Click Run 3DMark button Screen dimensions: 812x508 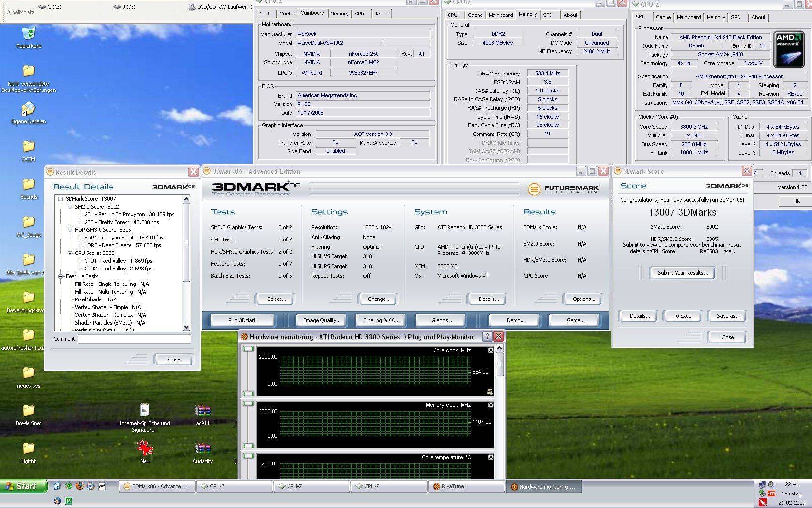pyautogui.click(x=242, y=320)
